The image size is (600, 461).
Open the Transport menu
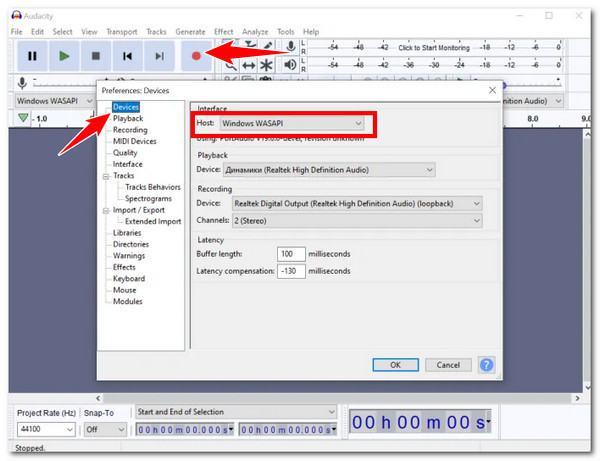122,32
